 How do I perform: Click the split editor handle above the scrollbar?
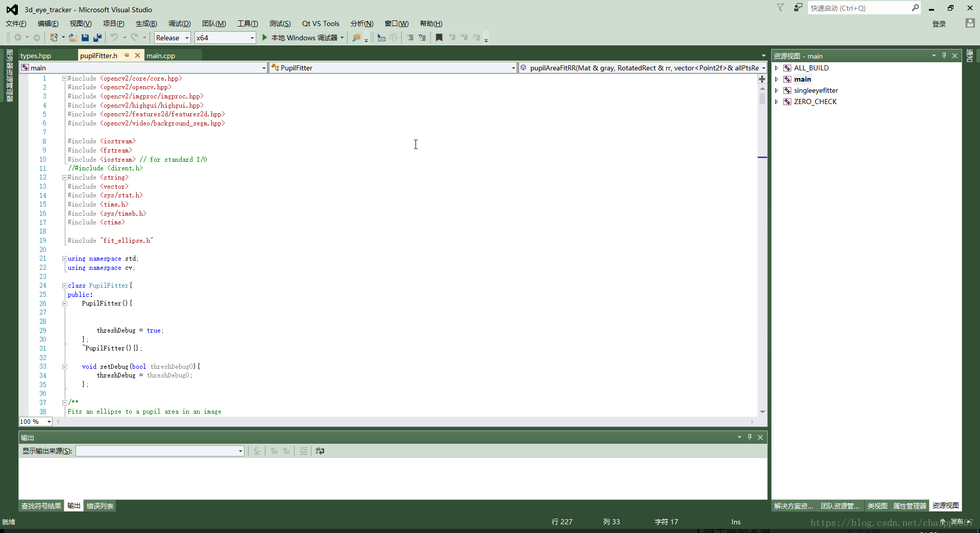[x=762, y=79]
